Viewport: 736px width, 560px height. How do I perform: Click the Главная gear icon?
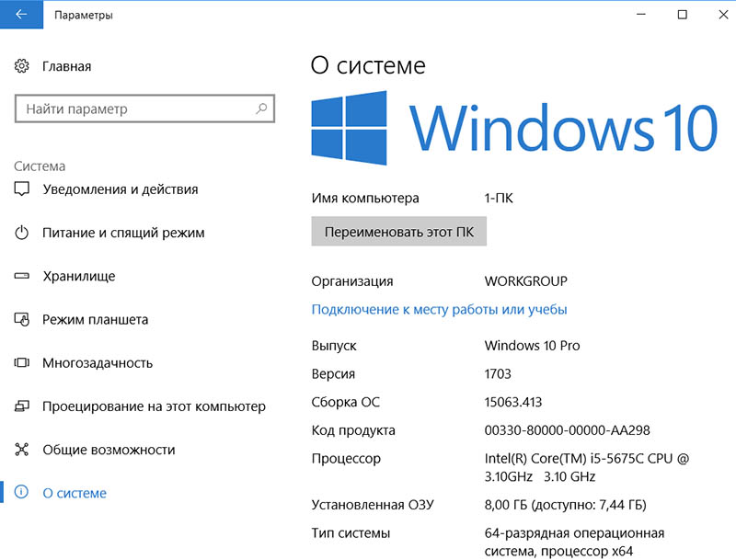click(21, 66)
